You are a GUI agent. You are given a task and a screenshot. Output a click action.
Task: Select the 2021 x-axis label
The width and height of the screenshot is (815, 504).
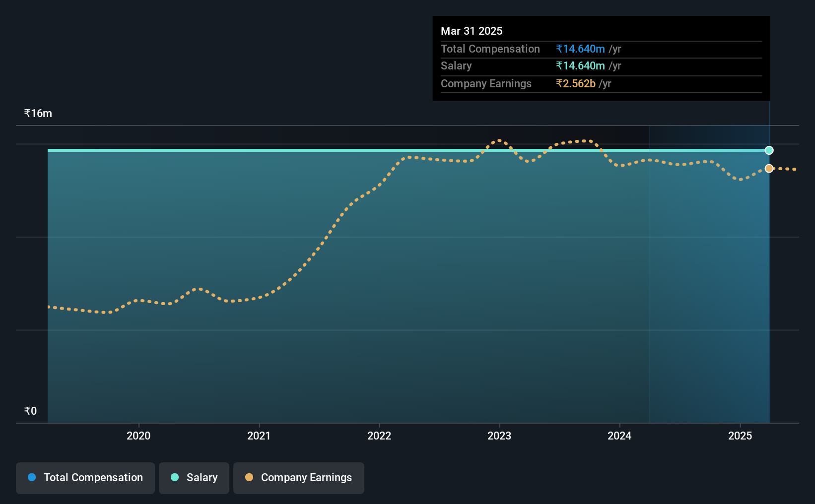[x=259, y=436]
